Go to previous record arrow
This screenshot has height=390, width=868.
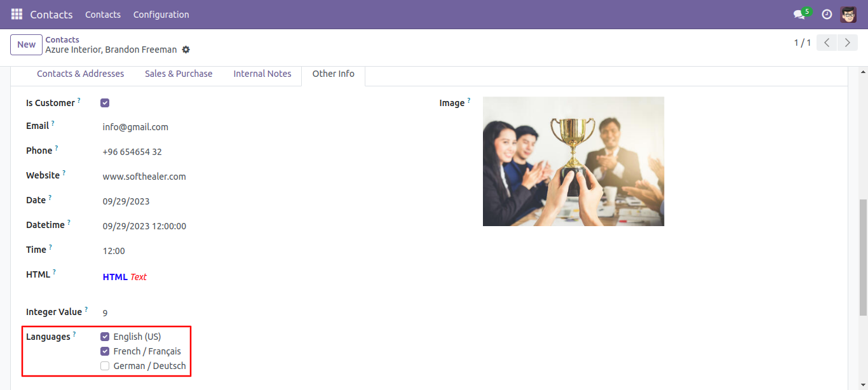click(x=827, y=43)
